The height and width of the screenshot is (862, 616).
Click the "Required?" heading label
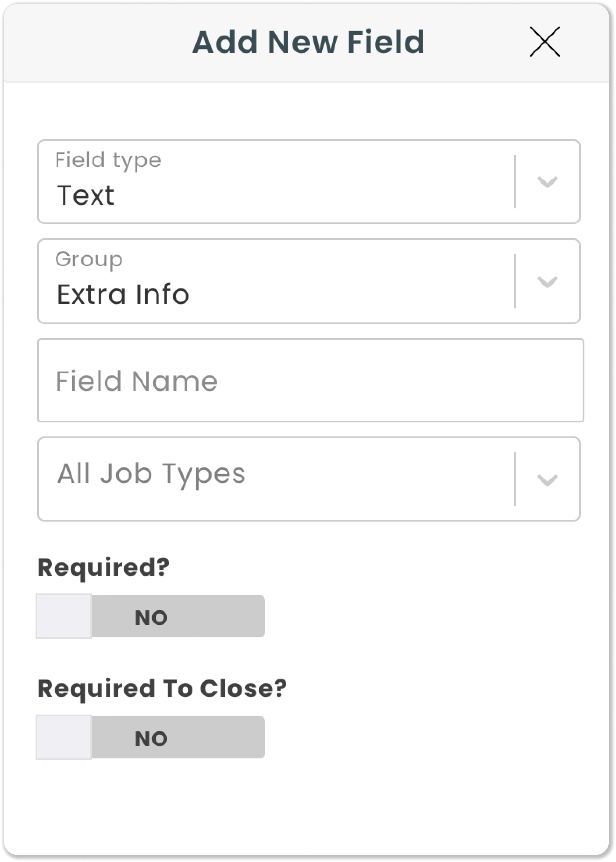[x=103, y=568]
